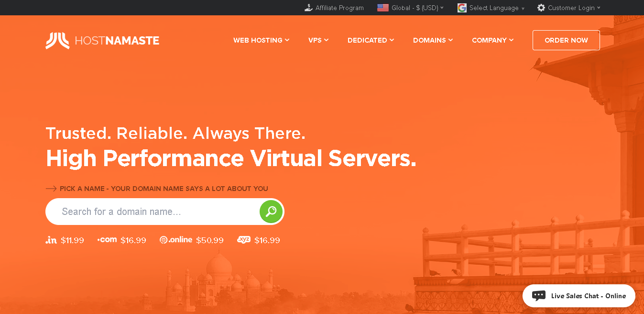This screenshot has height=314, width=644.
Task: Click the High Performance Virtual Servers heading
Action: coord(231,158)
